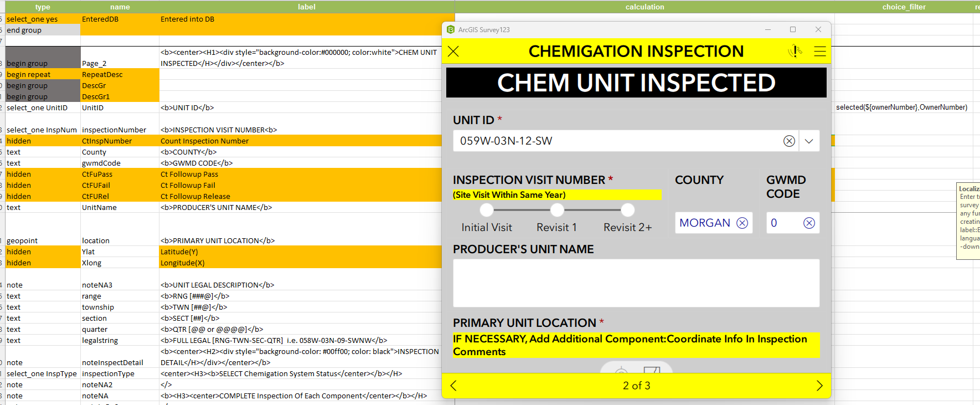Select the Revisit 1 option
980x405 pixels.
pos(557,211)
